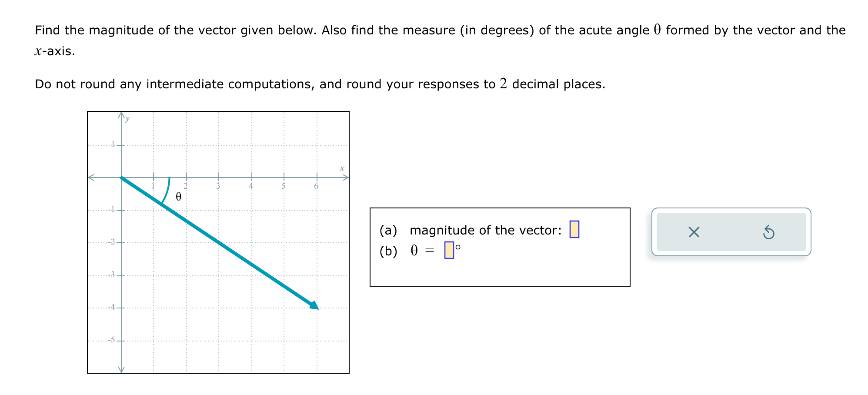Click the X icon to clear your answers
Image resolution: width=868 pixels, height=395 pixels.
(693, 232)
